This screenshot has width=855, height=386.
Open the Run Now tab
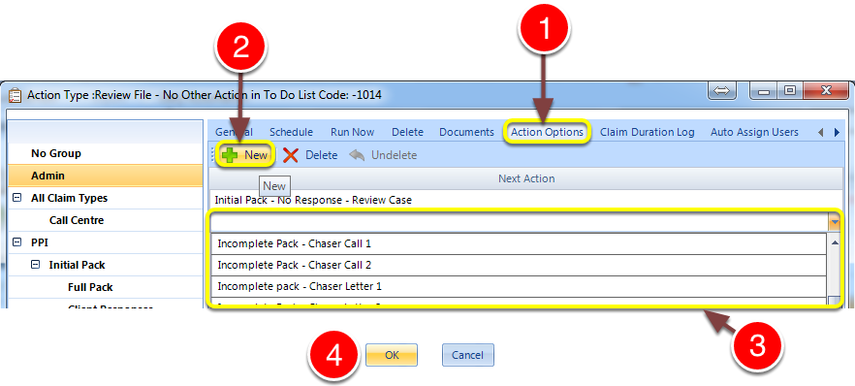point(352,132)
